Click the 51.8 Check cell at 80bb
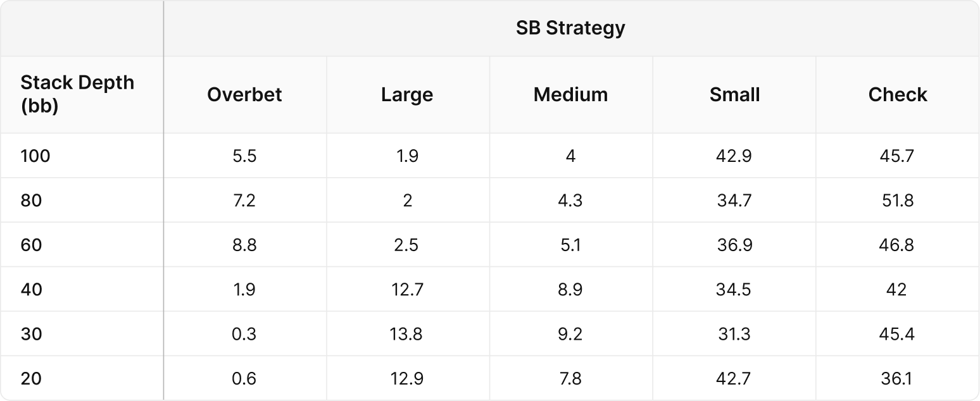This screenshot has height=401, width=980. coord(897,200)
